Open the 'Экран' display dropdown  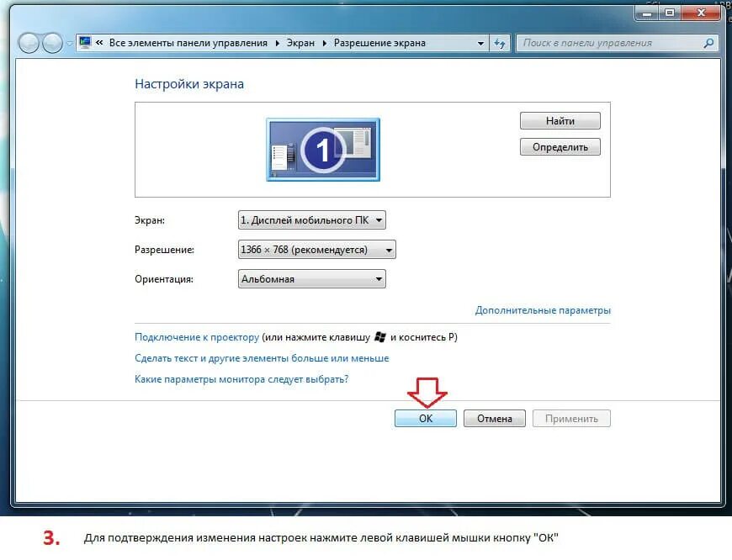[312, 219]
